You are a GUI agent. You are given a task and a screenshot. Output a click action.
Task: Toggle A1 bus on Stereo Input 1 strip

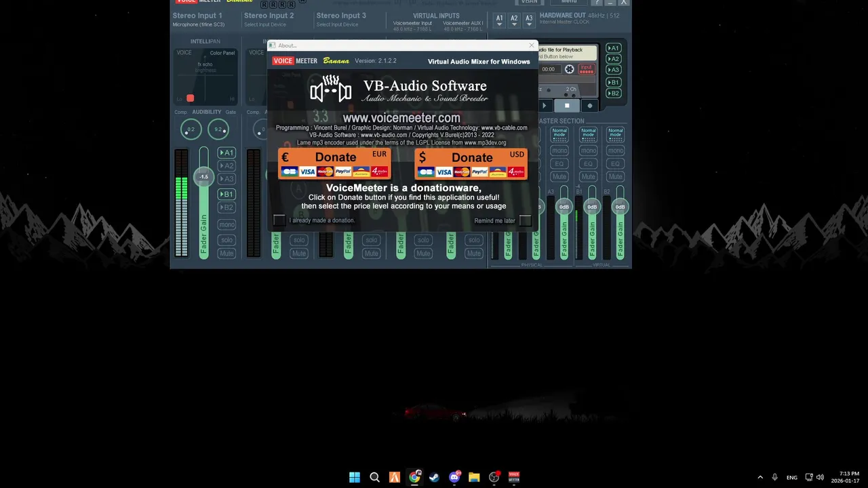pyautogui.click(x=226, y=152)
